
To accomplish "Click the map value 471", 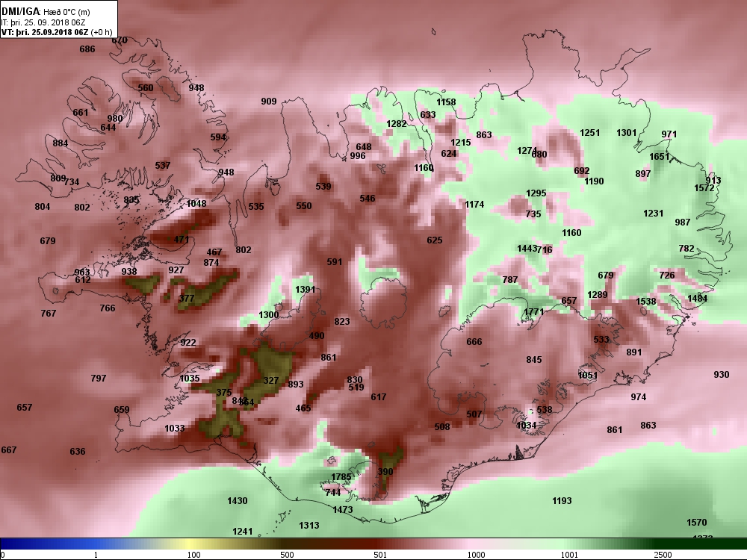I will point(182,240).
